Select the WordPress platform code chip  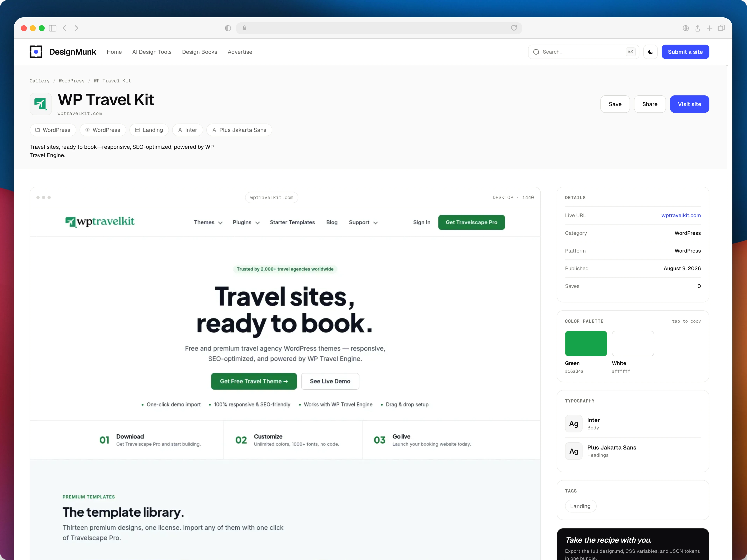pyautogui.click(x=103, y=130)
